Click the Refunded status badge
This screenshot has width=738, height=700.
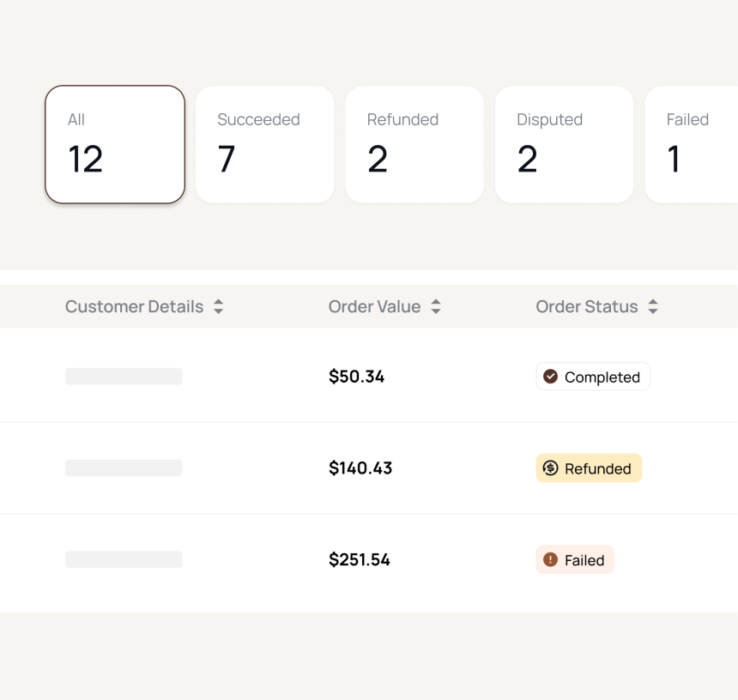point(589,468)
